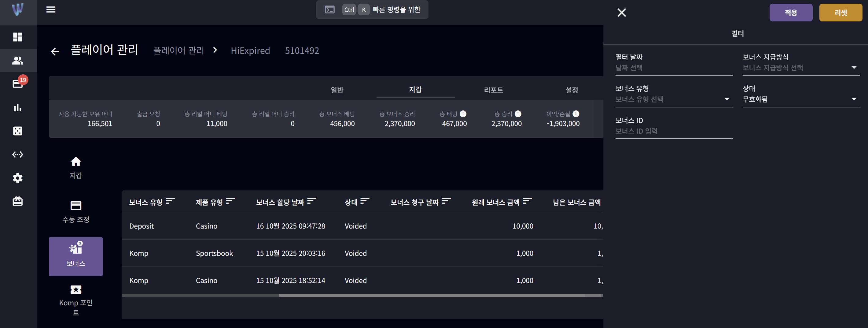Sort by 상태 column

(365, 201)
